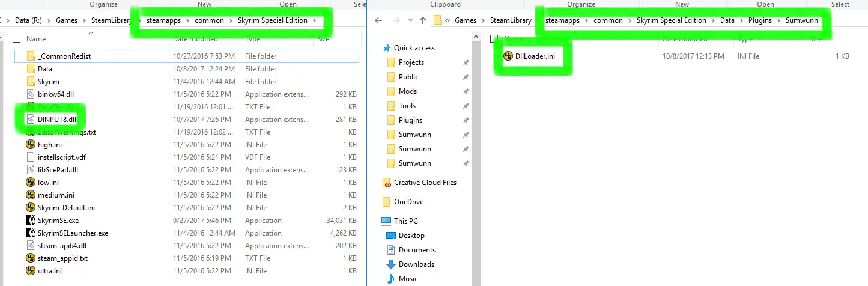868x286 pixels.
Task: Select the steam_appid.txt file icon
Action: pos(31,258)
